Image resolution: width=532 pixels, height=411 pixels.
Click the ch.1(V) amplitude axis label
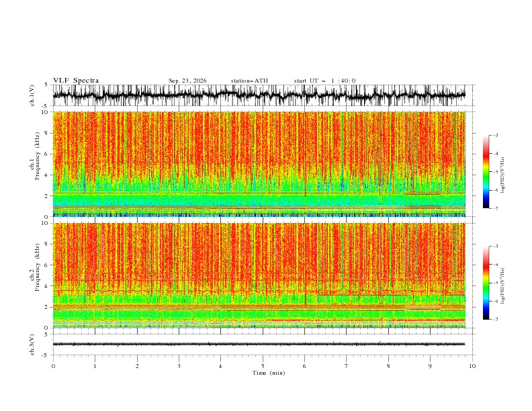point(32,95)
